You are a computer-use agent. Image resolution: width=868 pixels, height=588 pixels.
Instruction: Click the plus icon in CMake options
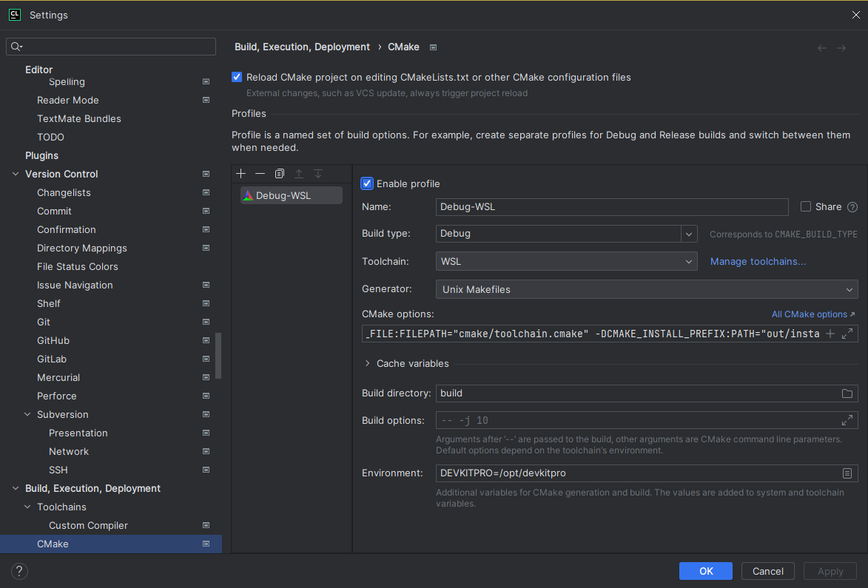click(x=830, y=334)
